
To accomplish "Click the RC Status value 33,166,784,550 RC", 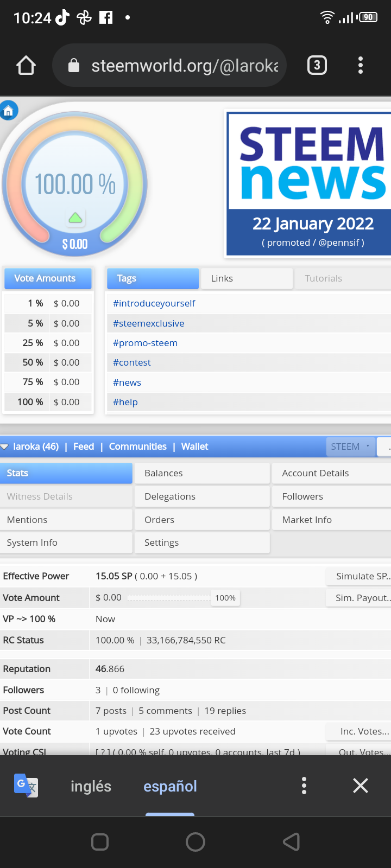I will pos(186,640).
